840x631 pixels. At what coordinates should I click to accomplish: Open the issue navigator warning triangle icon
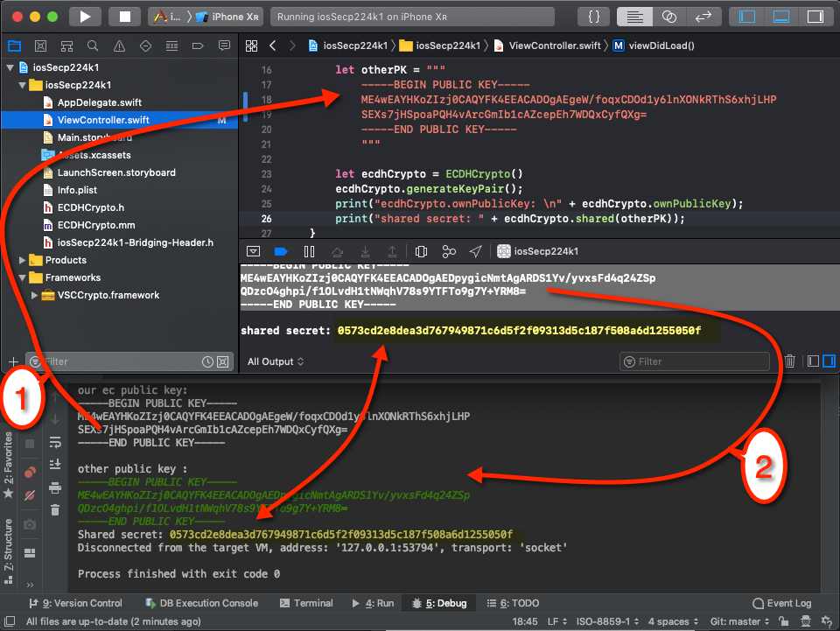pyautogui.click(x=119, y=46)
